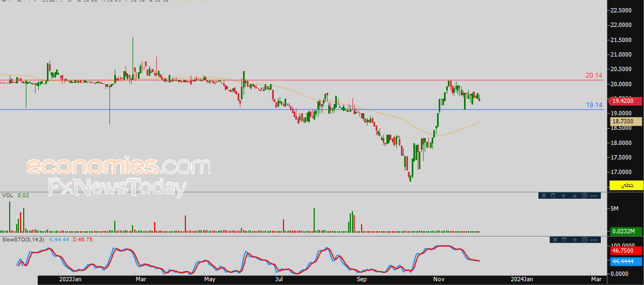Click the 2024Jan date on time axis

tap(522, 280)
